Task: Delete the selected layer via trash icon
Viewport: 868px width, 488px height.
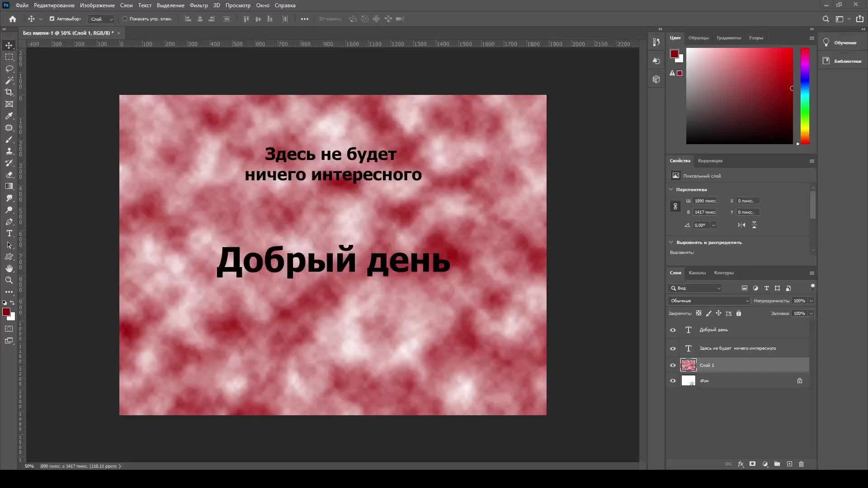Action: pyautogui.click(x=801, y=464)
